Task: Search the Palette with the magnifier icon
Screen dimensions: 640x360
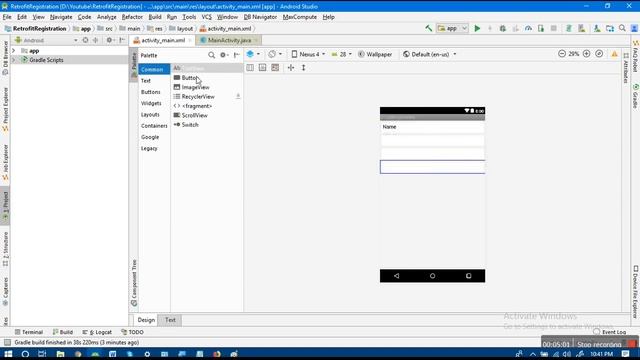Action: (211, 55)
